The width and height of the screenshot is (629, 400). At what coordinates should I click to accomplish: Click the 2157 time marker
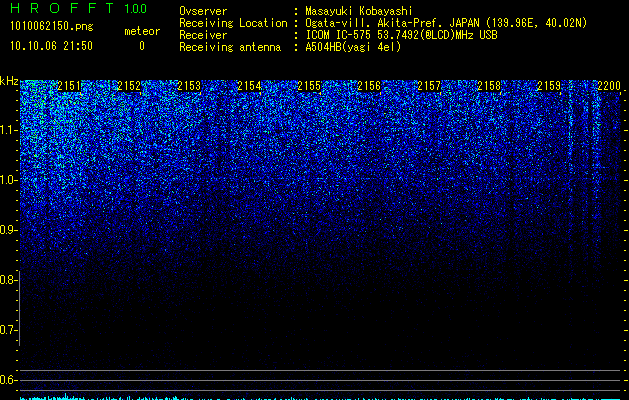(429, 86)
